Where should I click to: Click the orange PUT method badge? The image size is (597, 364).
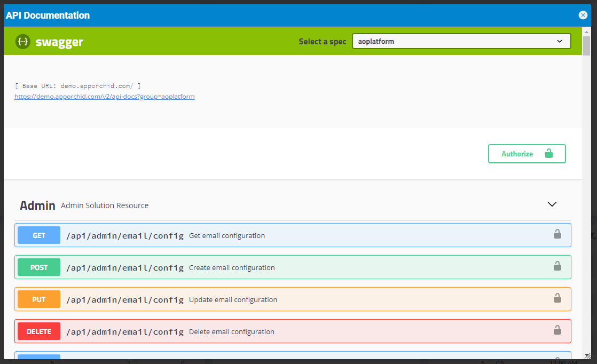click(x=39, y=299)
